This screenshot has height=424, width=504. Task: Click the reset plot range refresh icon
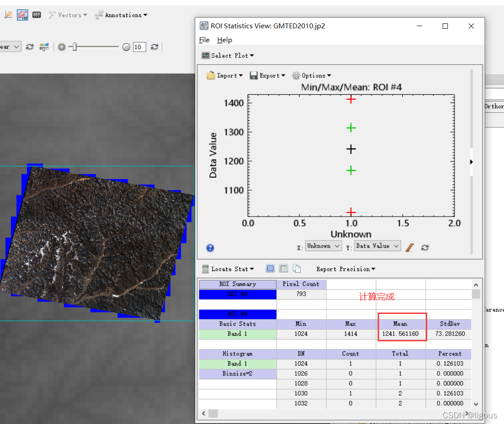click(x=425, y=248)
